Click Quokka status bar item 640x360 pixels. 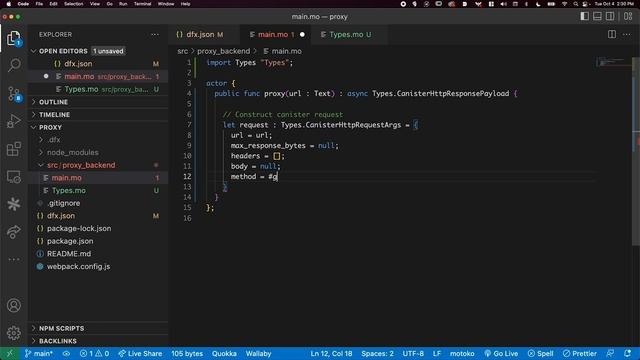pyautogui.click(x=224, y=353)
